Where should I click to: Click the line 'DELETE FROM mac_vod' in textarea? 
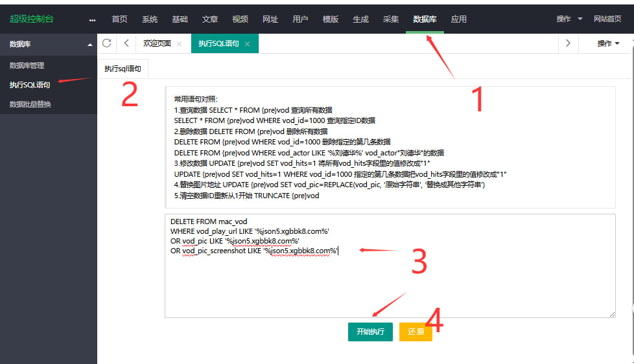click(209, 222)
